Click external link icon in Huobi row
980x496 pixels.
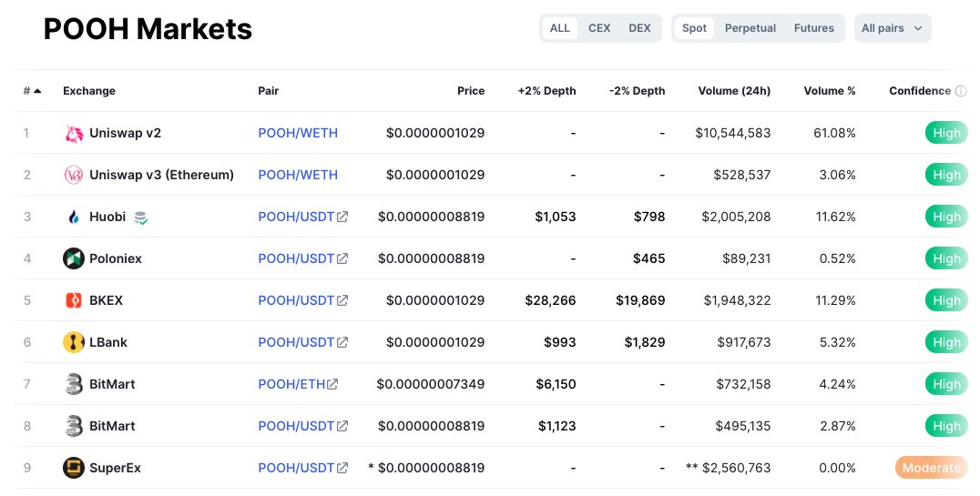click(x=342, y=217)
